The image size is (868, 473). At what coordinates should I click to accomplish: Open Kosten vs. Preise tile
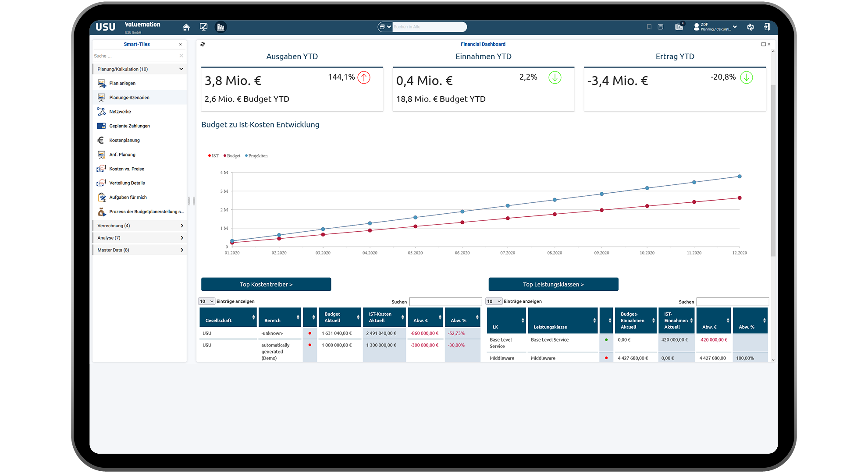pyautogui.click(x=139, y=169)
